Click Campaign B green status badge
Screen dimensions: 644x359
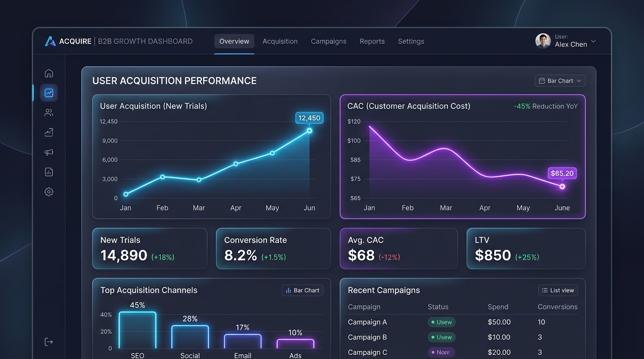click(441, 337)
